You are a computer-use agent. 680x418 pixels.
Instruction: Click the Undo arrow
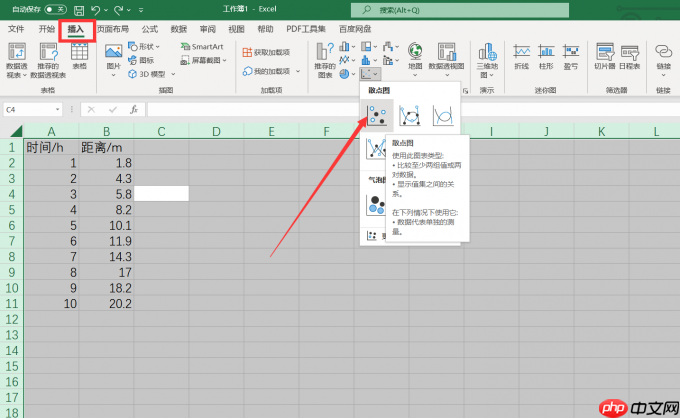95,10
